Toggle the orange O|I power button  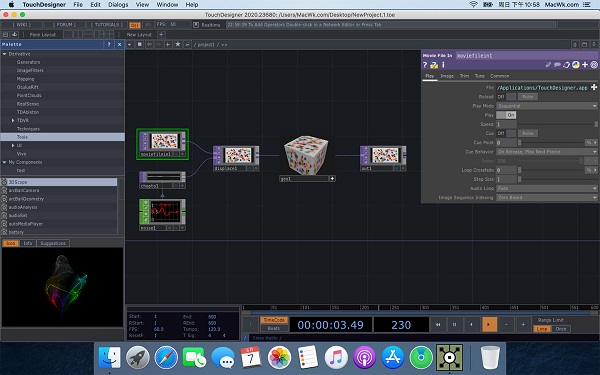click(135, 25)
